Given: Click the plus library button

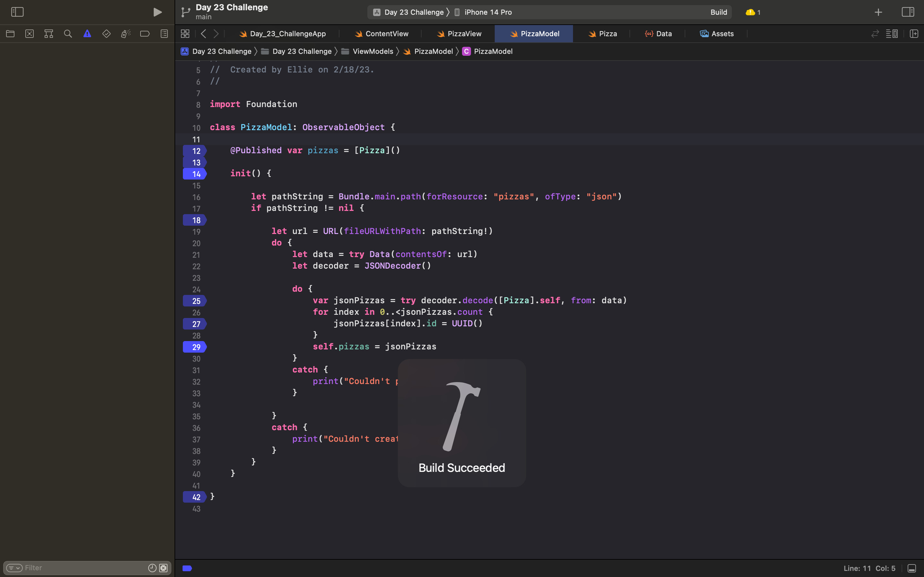Looking at the screenshot, I should 878,12.
